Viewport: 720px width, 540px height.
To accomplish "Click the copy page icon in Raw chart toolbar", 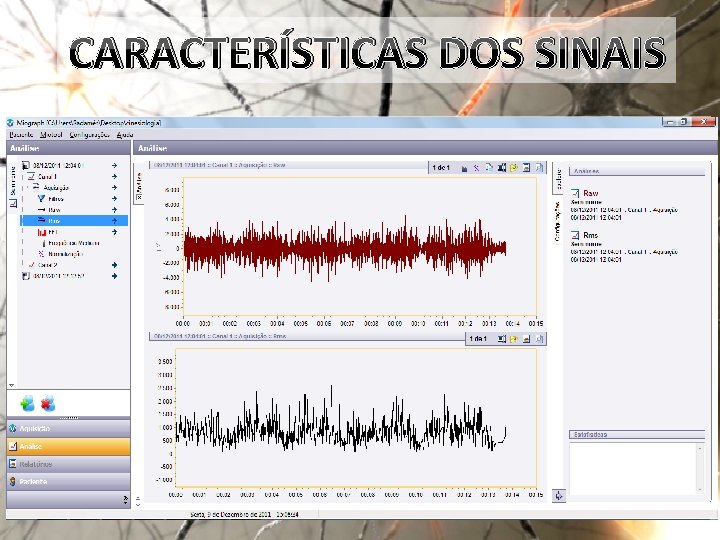I will pos(489,168).
